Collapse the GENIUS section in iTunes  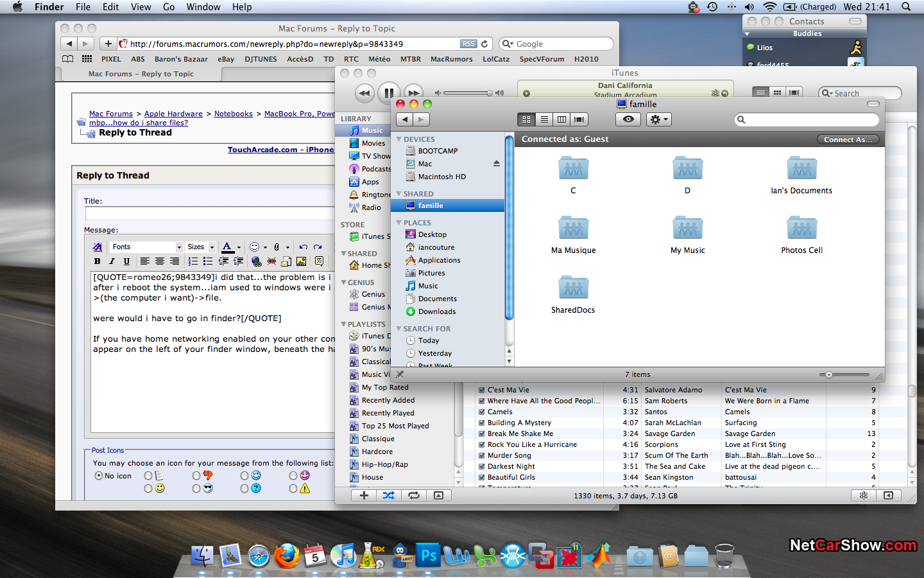343,283
